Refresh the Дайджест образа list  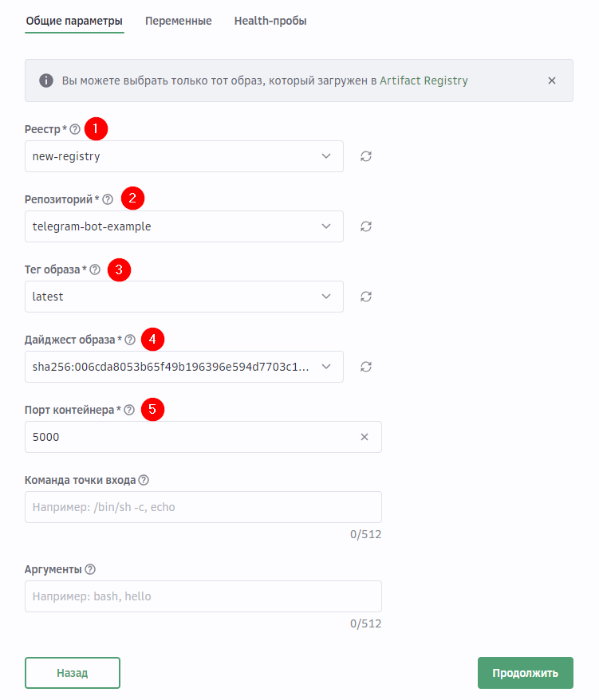(x=366, y=367)
